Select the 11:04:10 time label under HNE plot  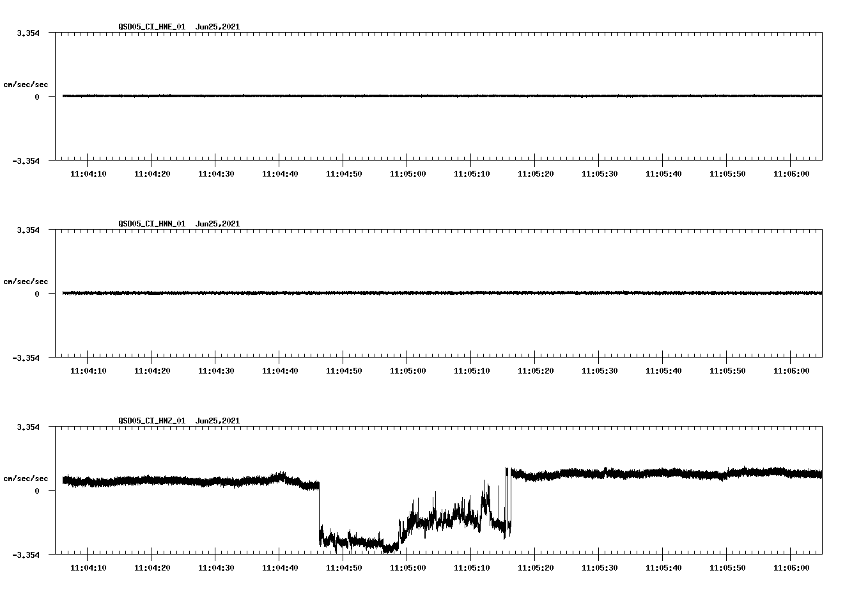pos(88,174)
